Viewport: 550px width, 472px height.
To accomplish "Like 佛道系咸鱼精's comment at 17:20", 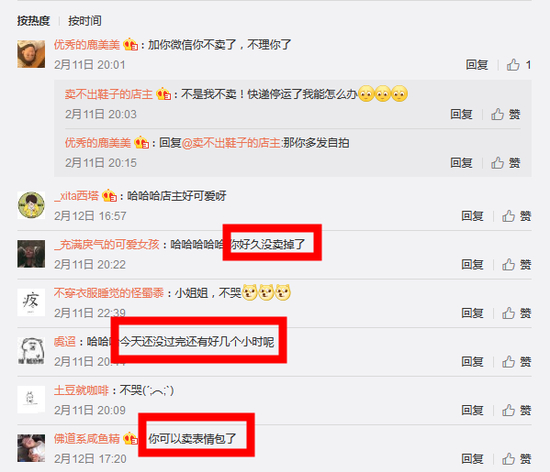I will 516,459.
